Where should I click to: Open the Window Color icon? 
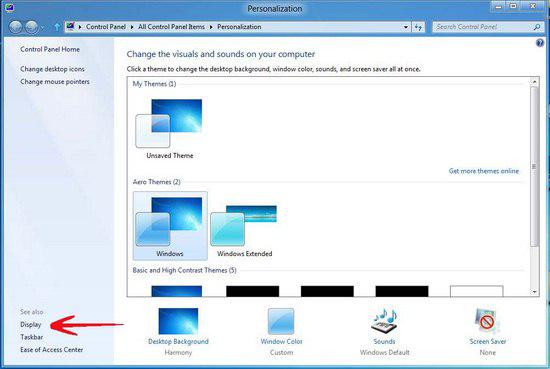click(281, 321)
